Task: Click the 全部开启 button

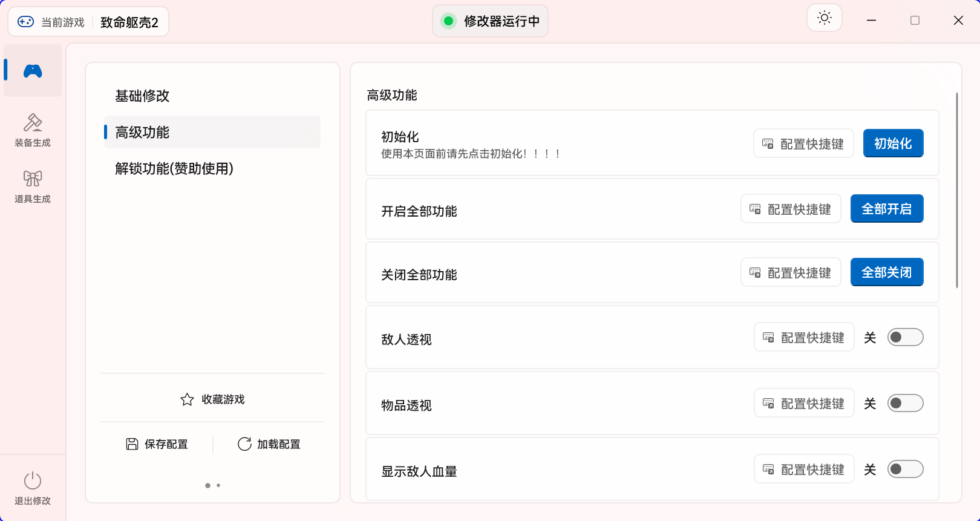Action: 887,209
